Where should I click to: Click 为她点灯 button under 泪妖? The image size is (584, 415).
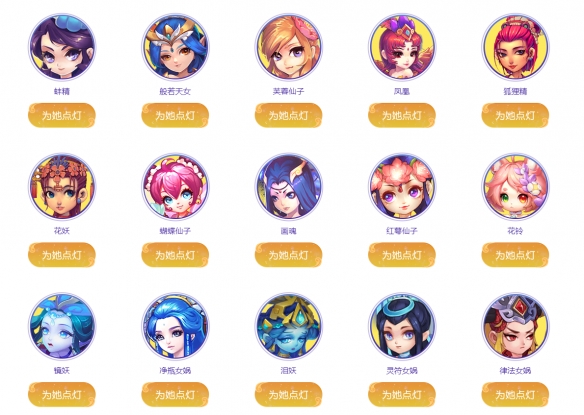289,394
